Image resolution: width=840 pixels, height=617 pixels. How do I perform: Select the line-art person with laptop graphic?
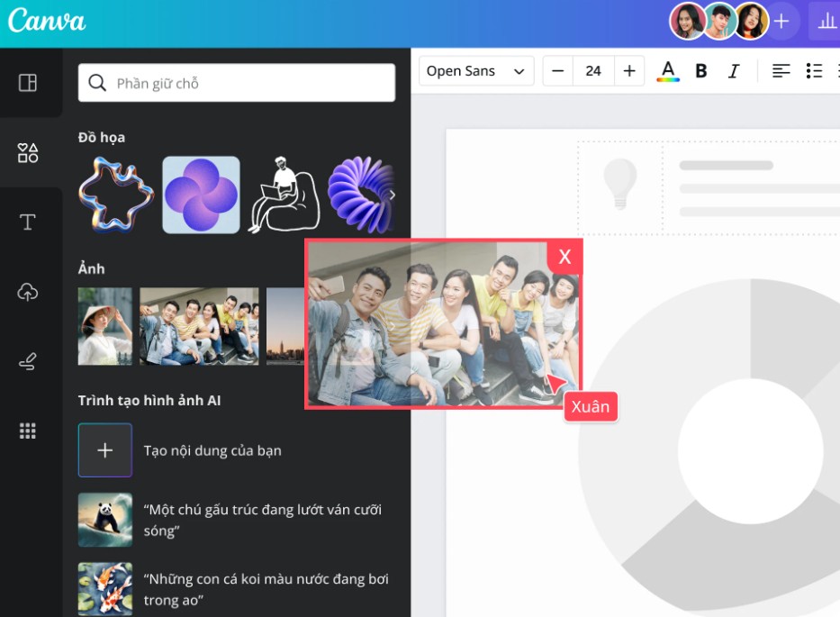284,195
